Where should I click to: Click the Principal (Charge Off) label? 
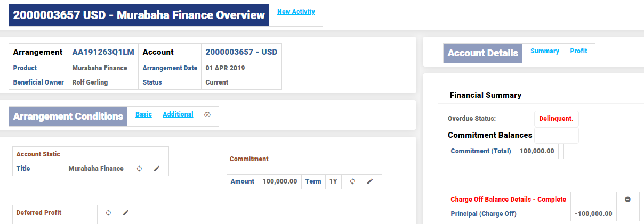coord(484,214)
